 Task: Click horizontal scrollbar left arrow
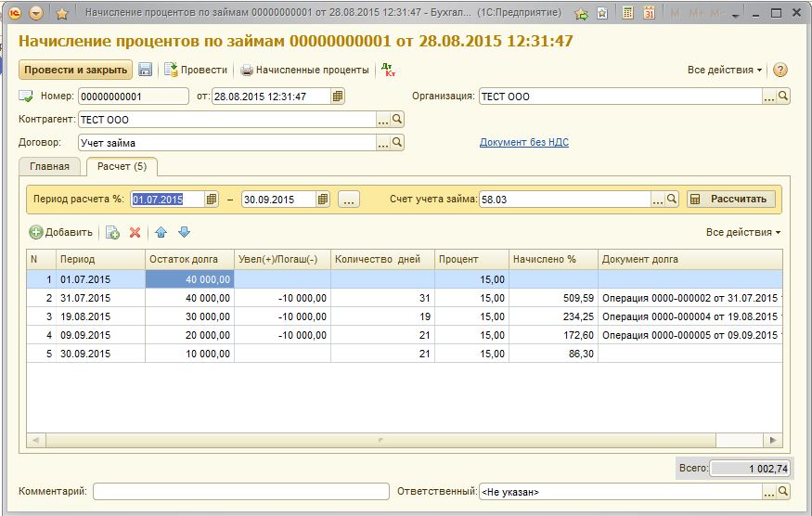(x=36, y=440)
